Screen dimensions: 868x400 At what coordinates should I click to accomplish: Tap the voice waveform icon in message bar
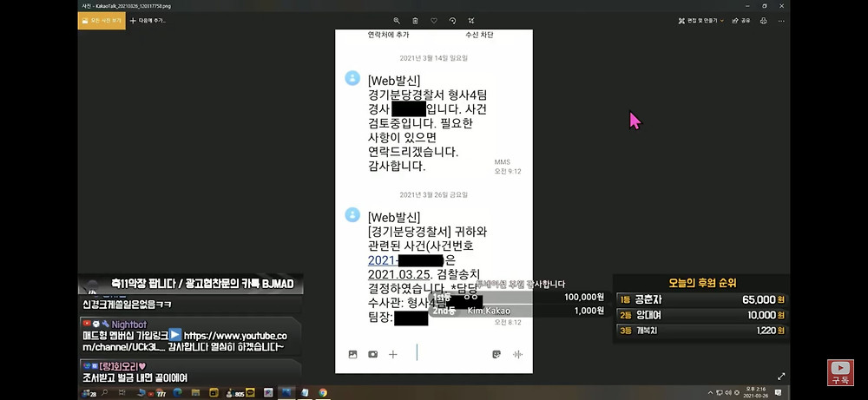pyautogui.click(x=517, y=355)
